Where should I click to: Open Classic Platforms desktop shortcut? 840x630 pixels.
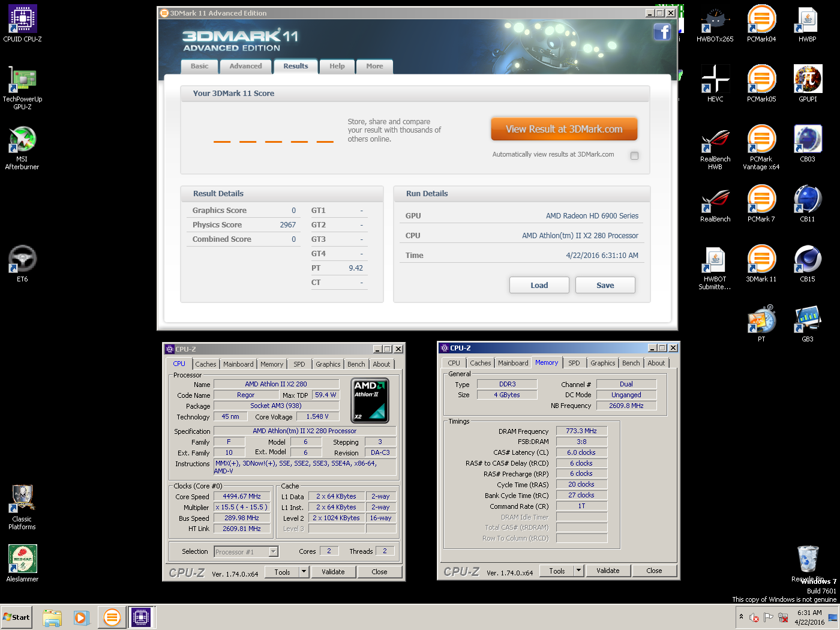click(23, 508)
